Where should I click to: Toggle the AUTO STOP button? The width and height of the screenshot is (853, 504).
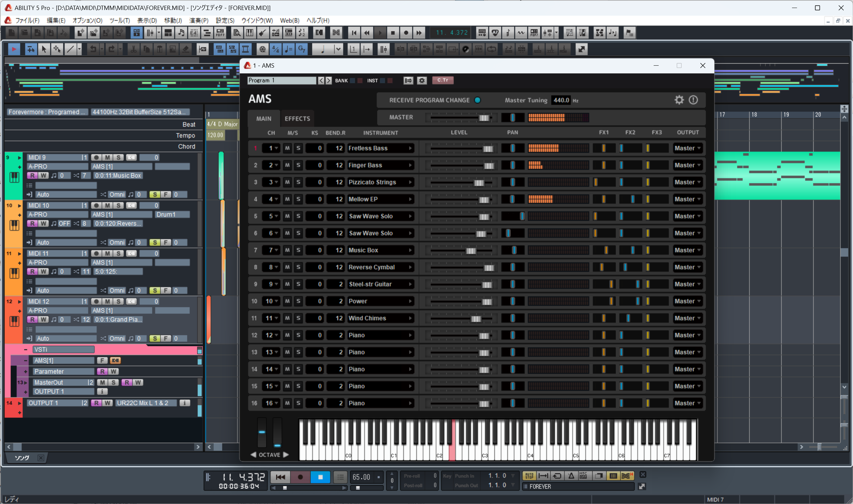pos(529,476)
